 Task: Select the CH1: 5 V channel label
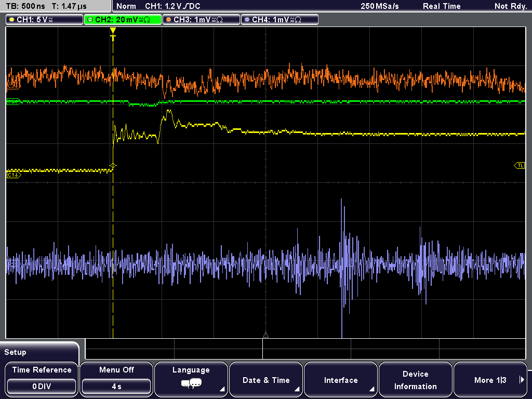point(45,20)
